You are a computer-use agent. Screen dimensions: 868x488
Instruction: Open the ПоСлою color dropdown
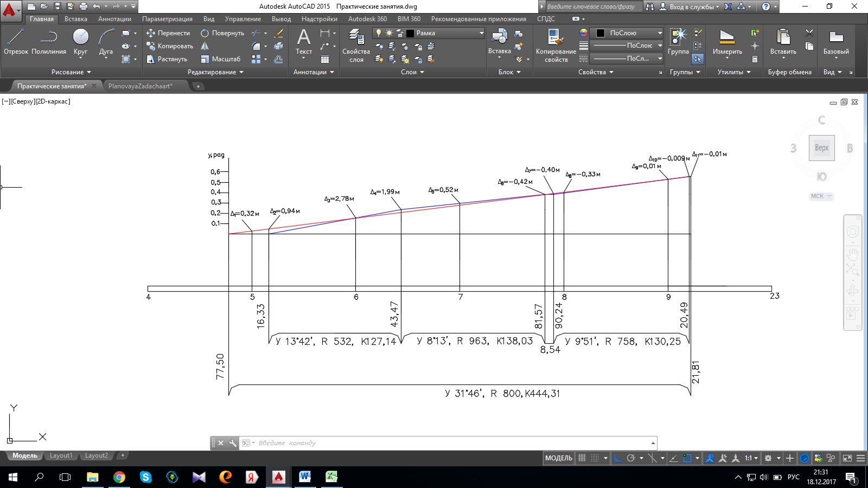660,33
